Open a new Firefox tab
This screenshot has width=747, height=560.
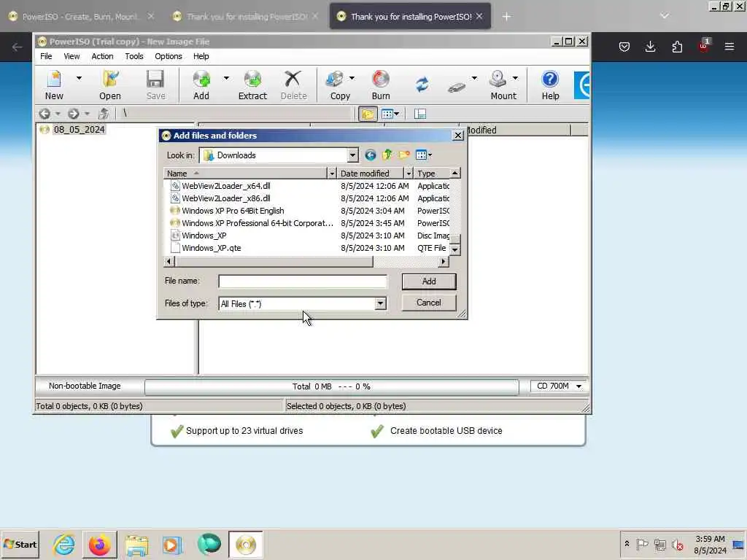click(x=506, y=17)
